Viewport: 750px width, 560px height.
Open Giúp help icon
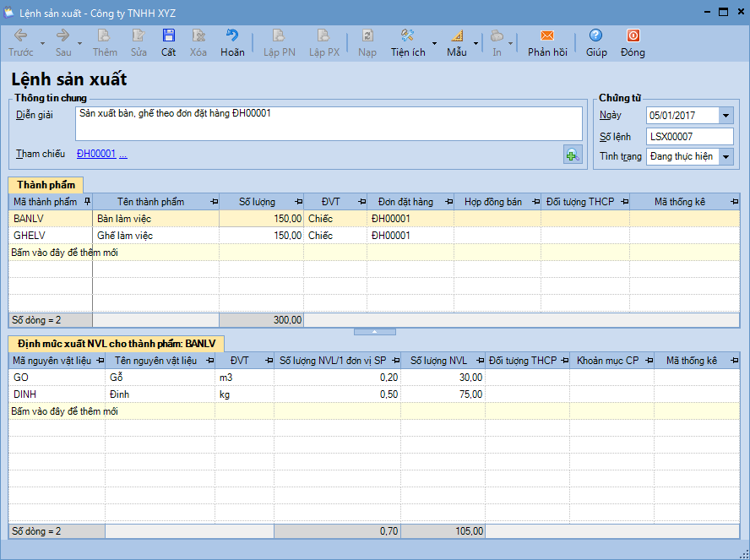click(x=596, y=36)
